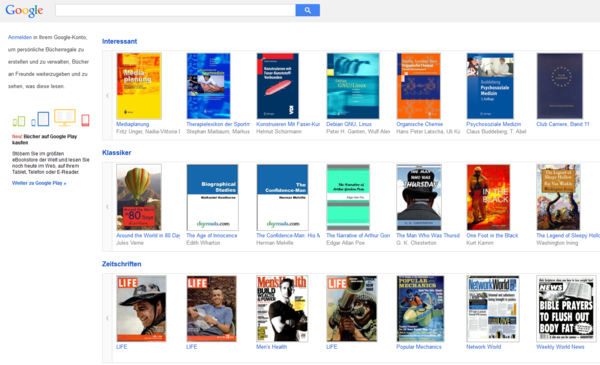Open the green Arthur Gordon Pym cover

click(x=348, y=197)
